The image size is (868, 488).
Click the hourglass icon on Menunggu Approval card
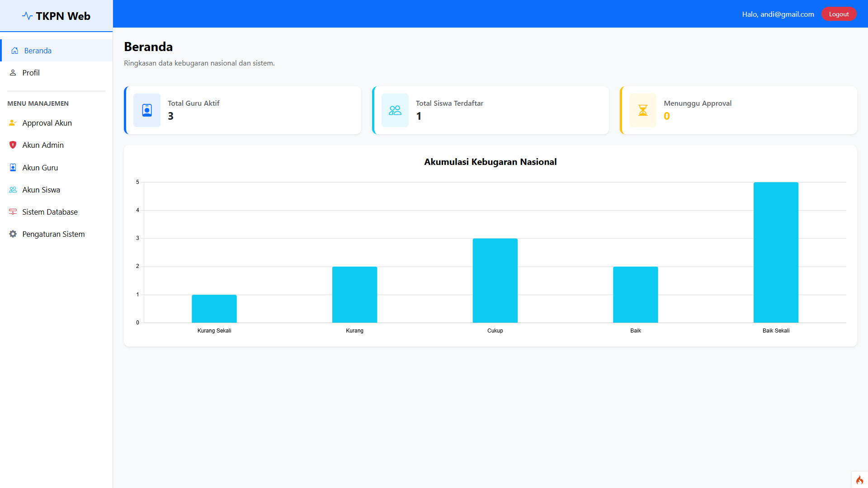(x=642, y=110)
